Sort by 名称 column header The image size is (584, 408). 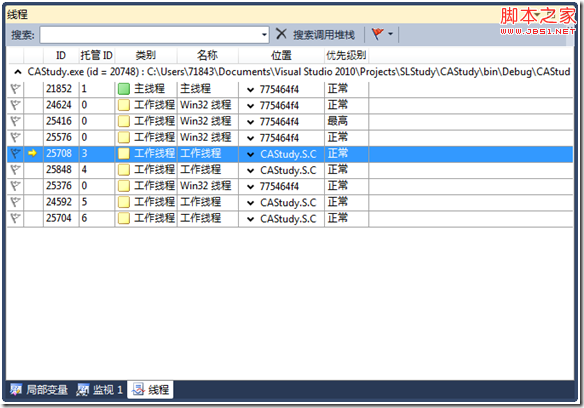(207, 56)
